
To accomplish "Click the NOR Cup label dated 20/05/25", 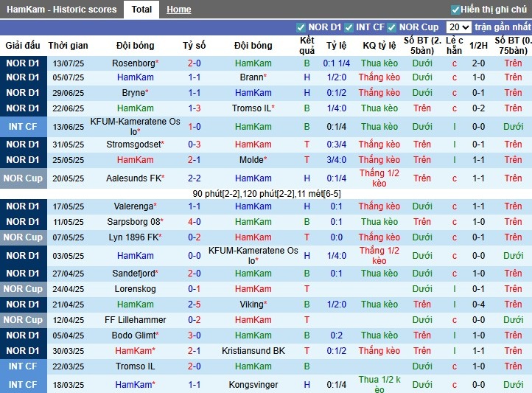I will coord(23,178).
